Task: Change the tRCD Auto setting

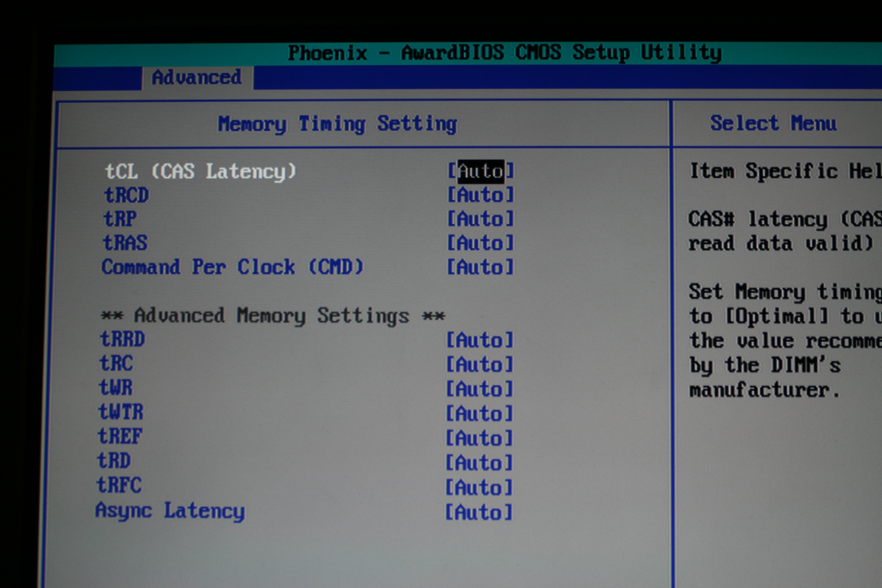Action: (481, 195)
